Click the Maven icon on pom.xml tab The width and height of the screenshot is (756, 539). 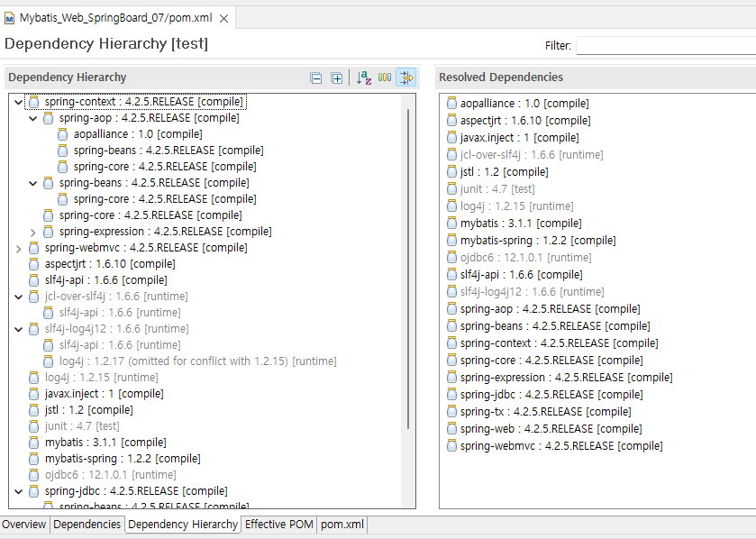click(9, 18)
